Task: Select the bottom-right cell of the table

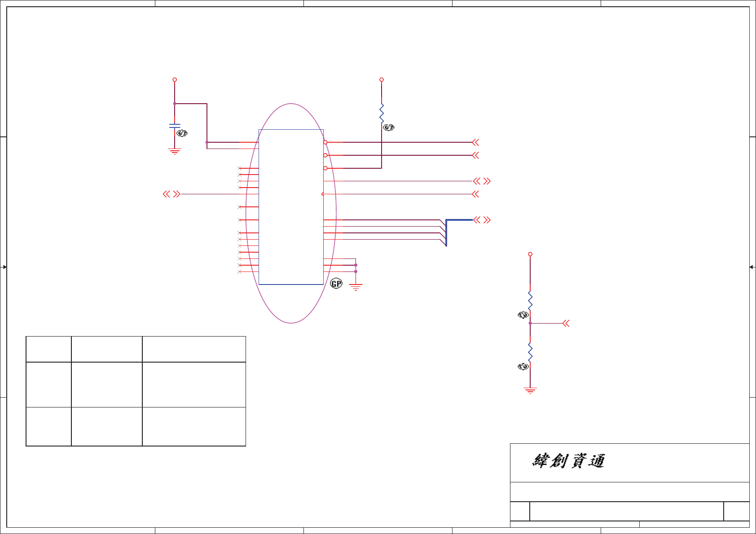Action: 194,426
